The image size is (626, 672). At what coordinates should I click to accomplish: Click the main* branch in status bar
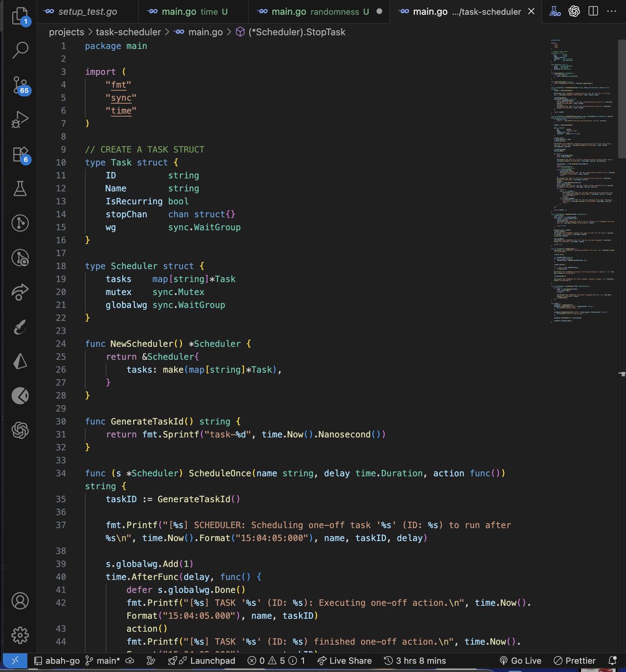coord(102,661)
